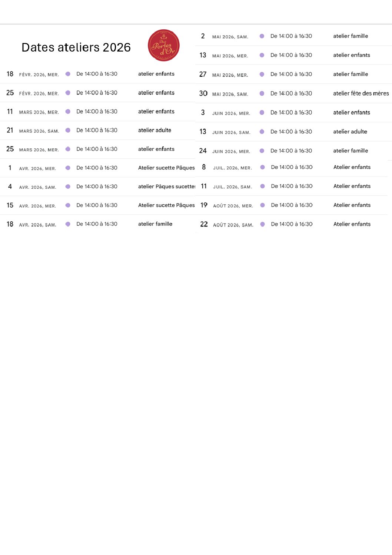
Task: Click the purple dot for 1 avr. 2026
Action: coord(68,168)
